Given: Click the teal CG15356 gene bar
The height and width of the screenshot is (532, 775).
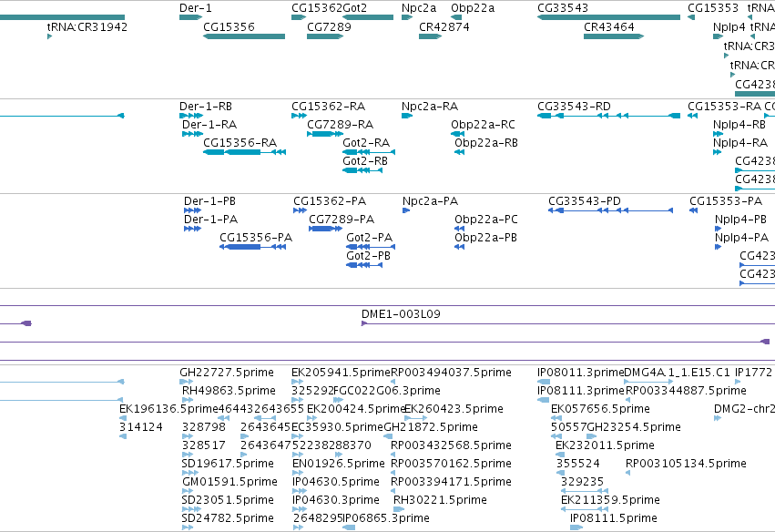Looking at the screenshot, I should 244,36.
